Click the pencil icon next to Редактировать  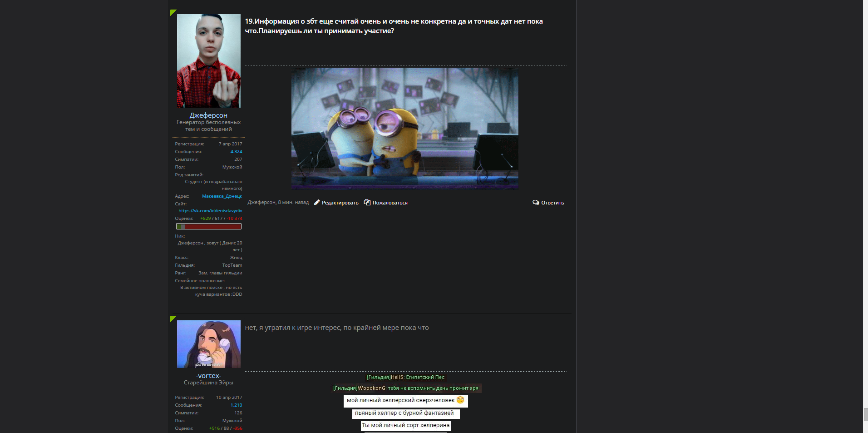317,203
